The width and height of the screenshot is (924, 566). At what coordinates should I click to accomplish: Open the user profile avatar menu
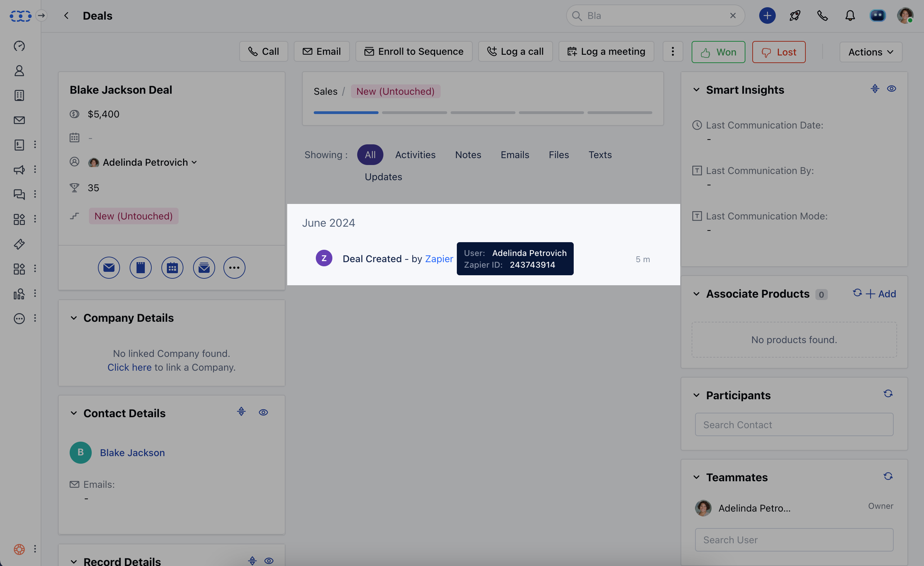pos(905,16)
